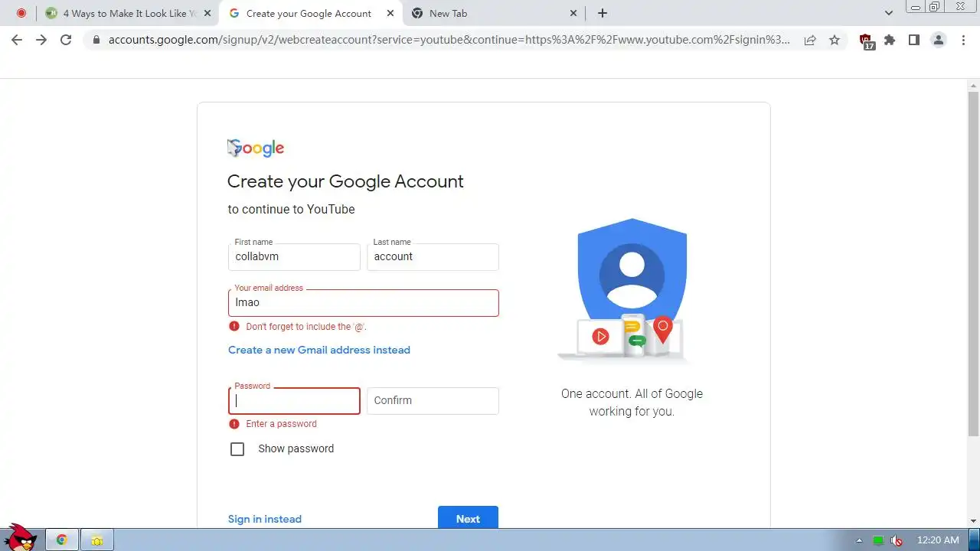The height and width of the screenshot is (551, 980).
Task: Open Chrome from the taskbar
Action: point(62,540)
